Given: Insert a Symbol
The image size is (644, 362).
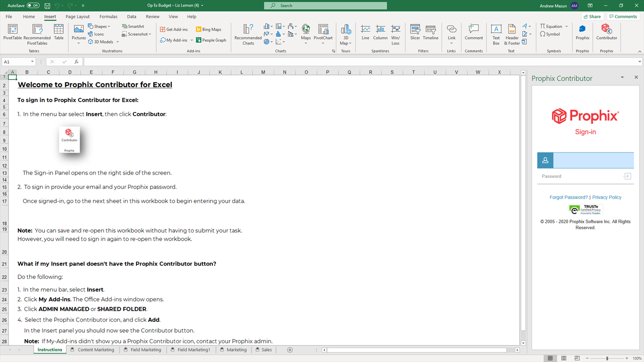Looking at the screenshot, I should [550, 34].
